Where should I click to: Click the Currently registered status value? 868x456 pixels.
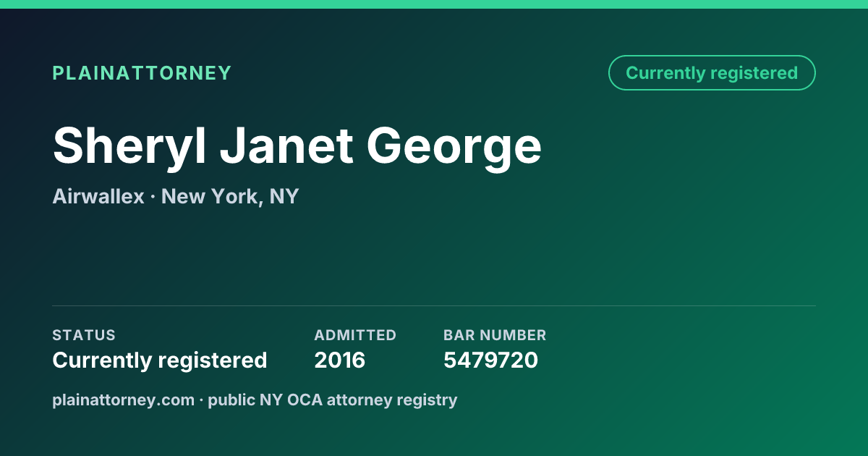coord(160,360)
